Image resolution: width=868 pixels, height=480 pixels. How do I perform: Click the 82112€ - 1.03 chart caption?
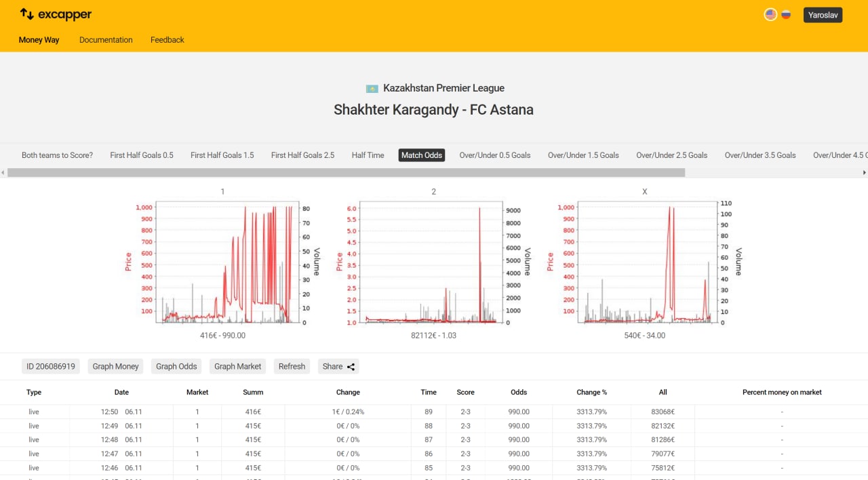[434, 336]
